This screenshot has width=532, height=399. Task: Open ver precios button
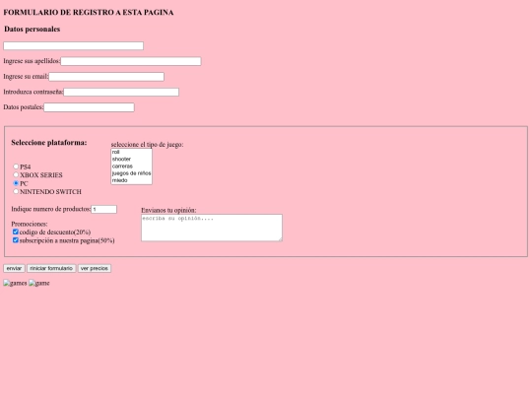pos(95,268)
